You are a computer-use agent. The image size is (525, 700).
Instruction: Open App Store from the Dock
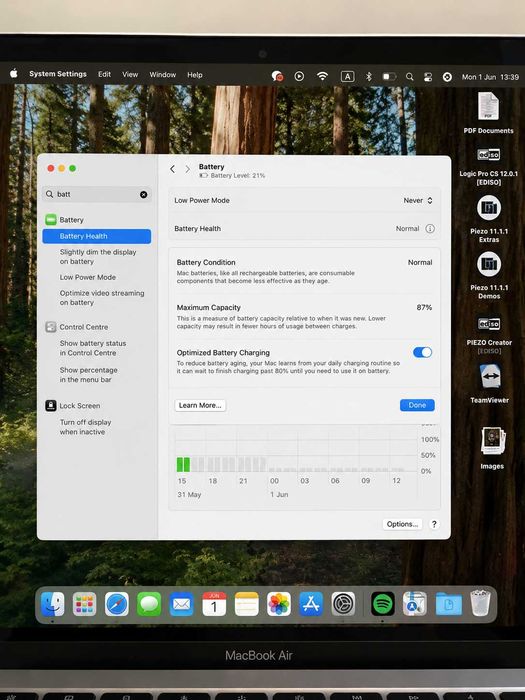point(311,604)
